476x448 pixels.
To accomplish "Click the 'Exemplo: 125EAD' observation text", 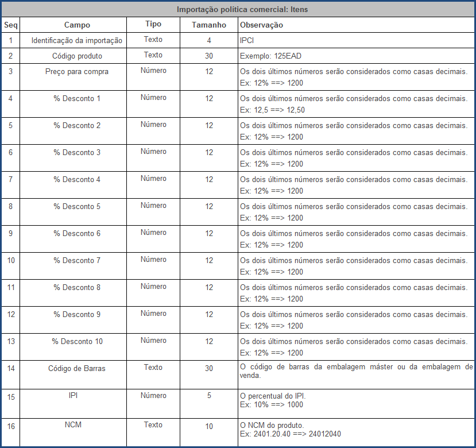I will 270,56.
